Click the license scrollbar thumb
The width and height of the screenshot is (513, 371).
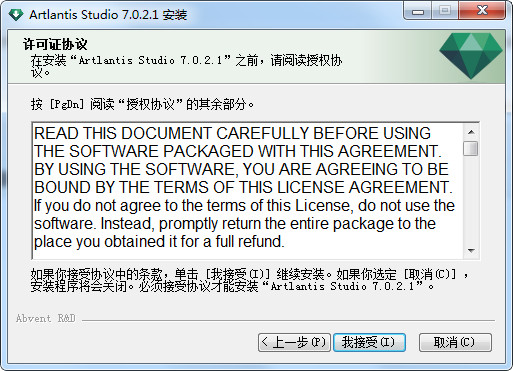click(x=471, y=148)
